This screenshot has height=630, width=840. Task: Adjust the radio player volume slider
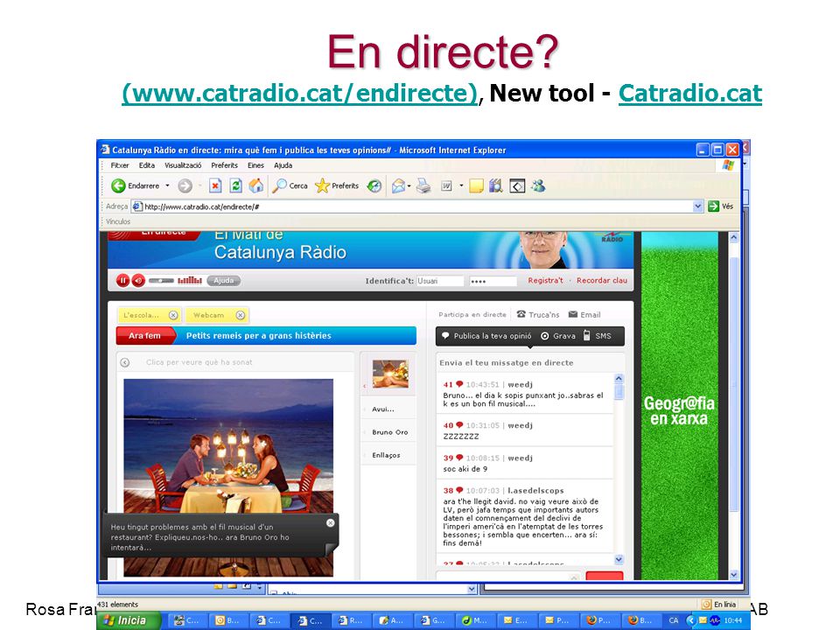[161, 280]
